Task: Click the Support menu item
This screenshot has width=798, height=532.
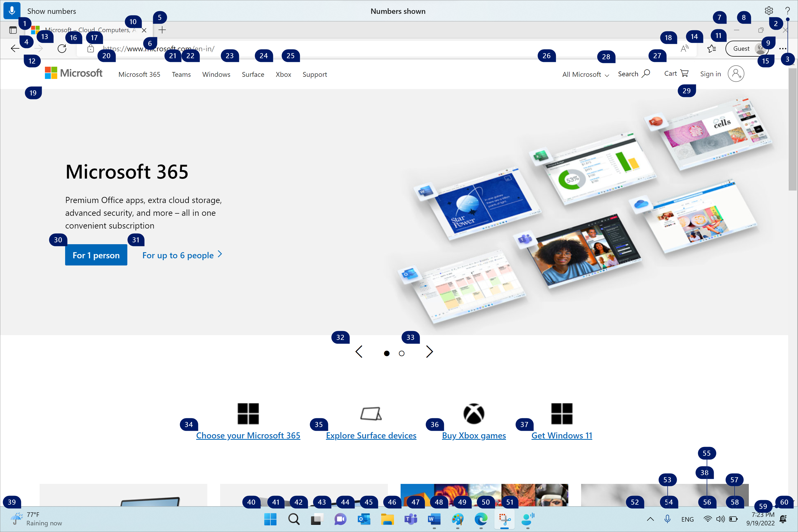Action: click(x=315, y=74)
